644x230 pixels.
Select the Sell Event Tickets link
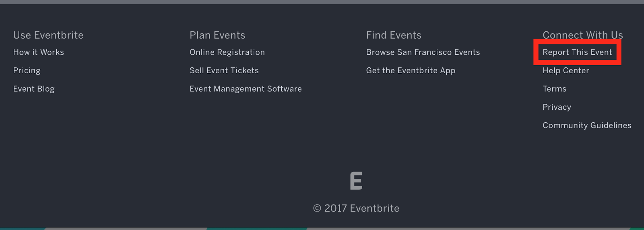click(224, 70)
